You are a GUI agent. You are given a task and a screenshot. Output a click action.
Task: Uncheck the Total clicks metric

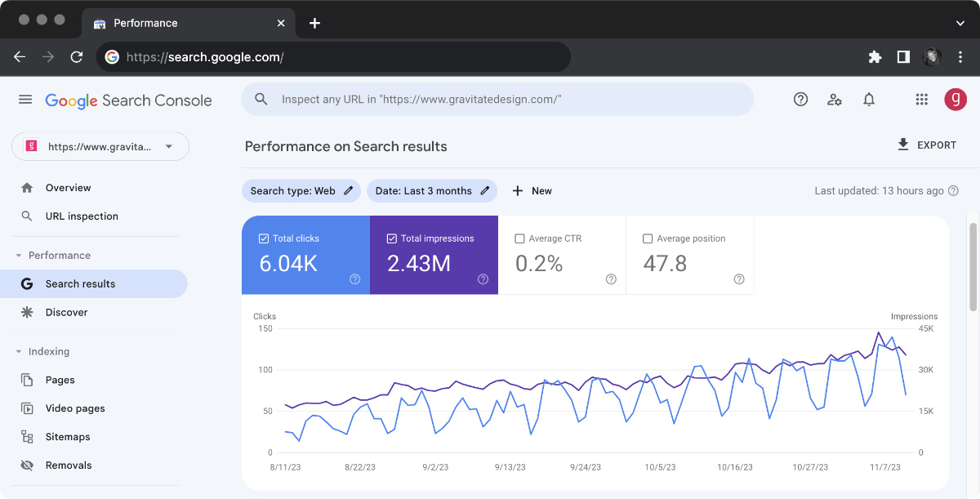(x=263, y=238)
